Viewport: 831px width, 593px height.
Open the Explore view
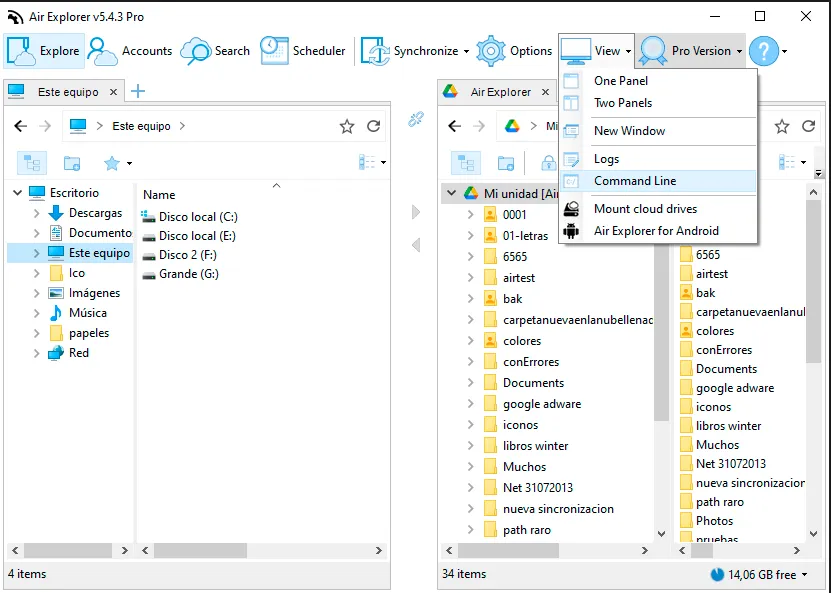44,51
